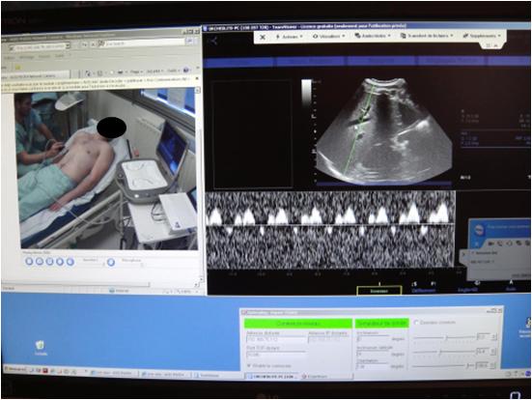Screen dimensions: 532x400
Task: Click the third round camera control button
Action: coord(49,261)
